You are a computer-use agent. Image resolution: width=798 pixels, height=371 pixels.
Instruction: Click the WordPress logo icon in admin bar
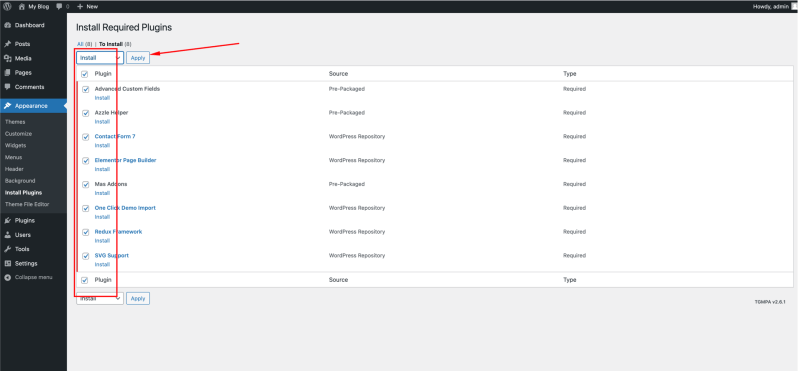click(x=8, y=7)
